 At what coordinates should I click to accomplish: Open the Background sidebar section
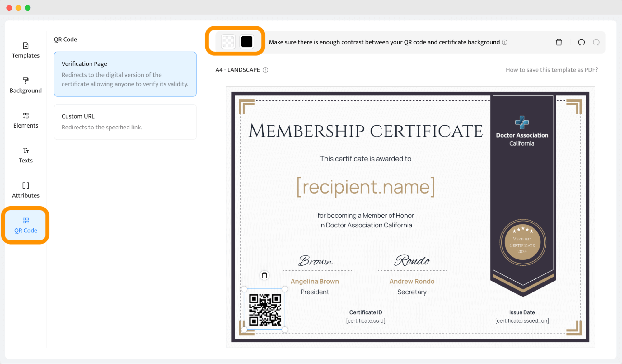coord(26,85)
